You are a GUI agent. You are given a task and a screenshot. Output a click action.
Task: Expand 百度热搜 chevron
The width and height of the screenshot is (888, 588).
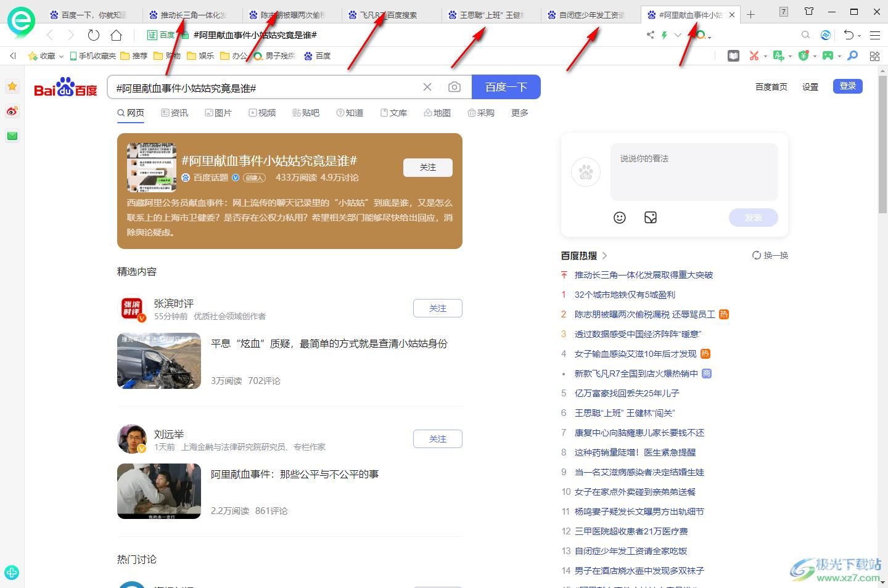pos(605,255)
